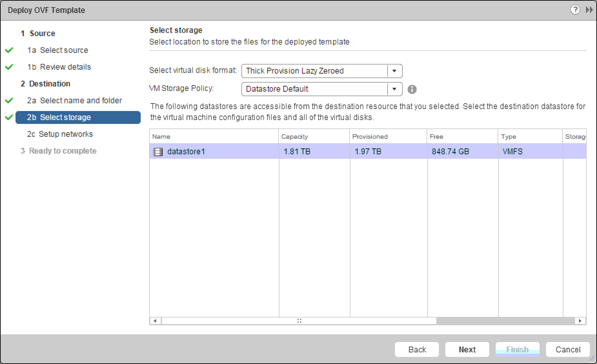Click the right scroll arrow of table
Screen dimensions: 597x364
580,321
